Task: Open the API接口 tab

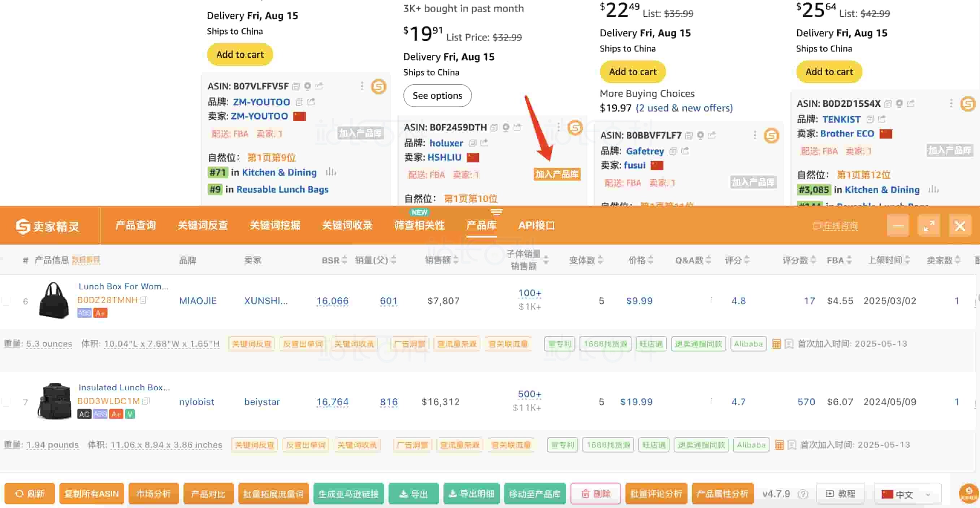Action: click(x=537, y=225)
